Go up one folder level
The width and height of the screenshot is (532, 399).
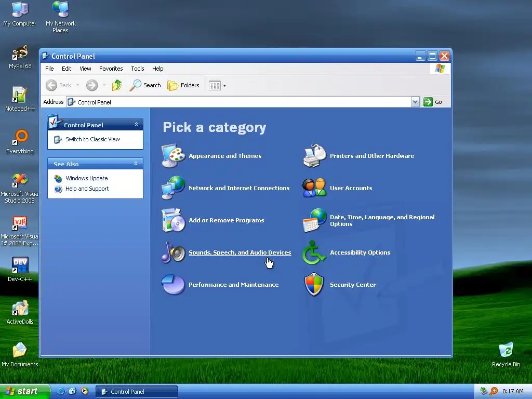click(x=117, y=85)
